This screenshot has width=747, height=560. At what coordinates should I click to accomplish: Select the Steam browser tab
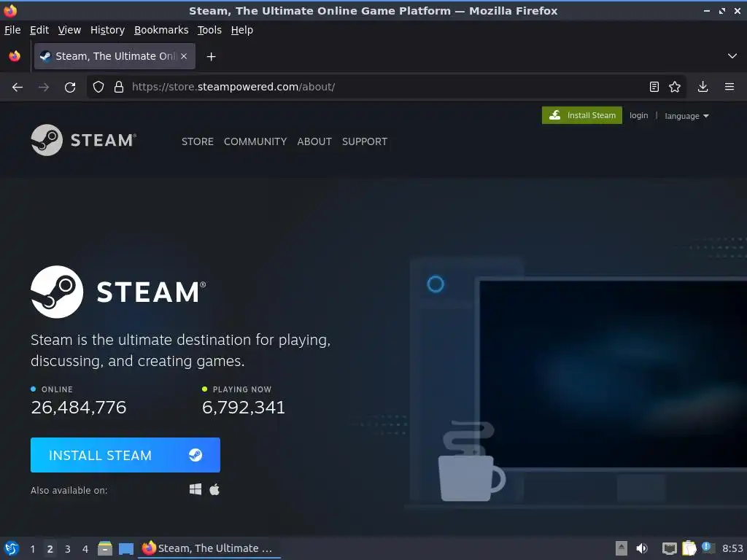tap(115, 56)
